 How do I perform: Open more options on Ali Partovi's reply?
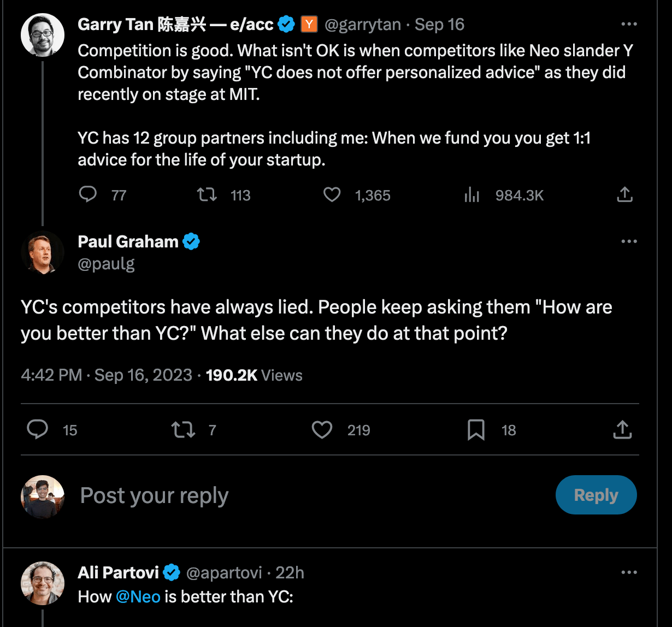tap(629, 572)
